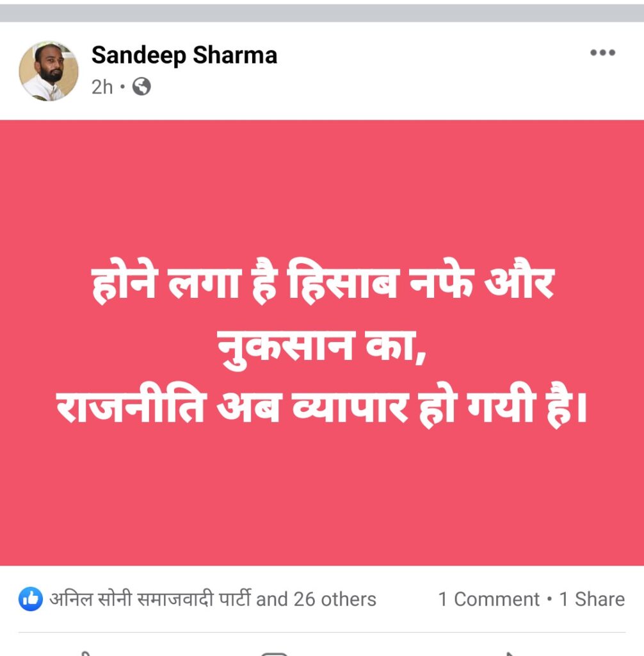The height and width of the screenshot is (656, 644).
Task: Open the अनिल सोनी समाजवादी पार्टी reactor name
Action: click(150, 599)
